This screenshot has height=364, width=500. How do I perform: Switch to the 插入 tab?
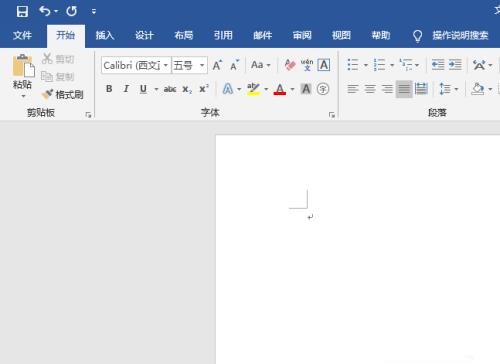pyautogui.click(x=105, y=35)
